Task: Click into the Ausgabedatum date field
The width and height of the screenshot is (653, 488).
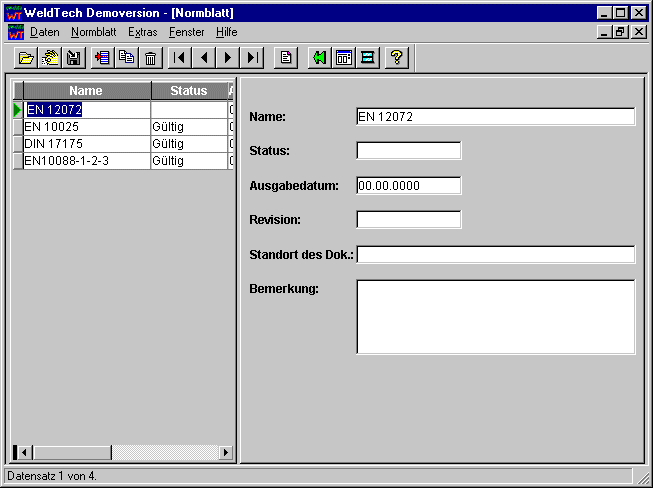Action: [x=408, y=185]
